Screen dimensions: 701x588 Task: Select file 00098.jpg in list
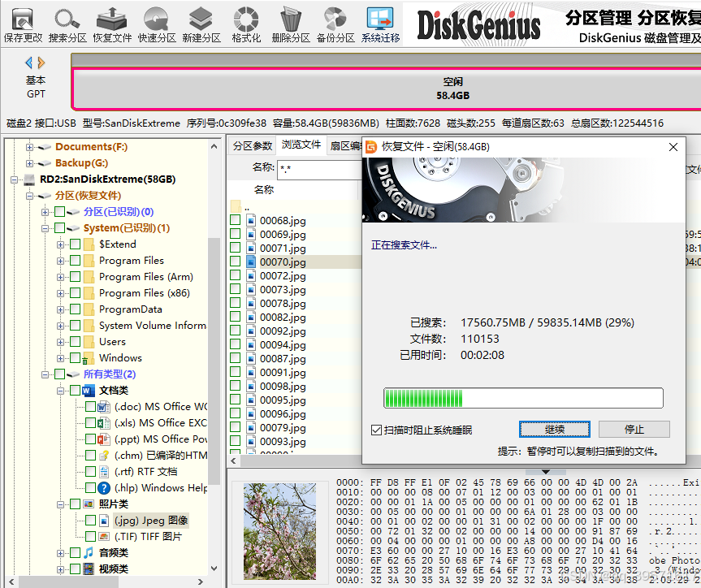[x=283, y=387]
